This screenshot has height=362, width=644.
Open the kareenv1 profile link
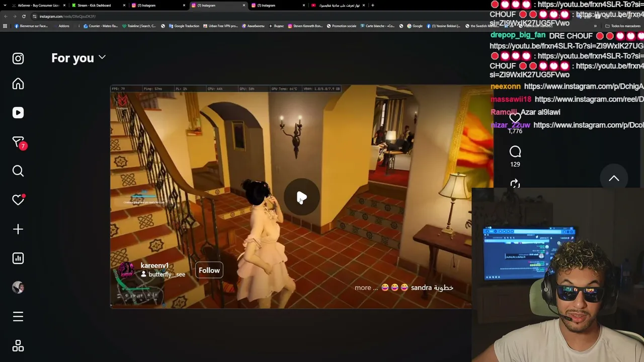click(154, 265)
